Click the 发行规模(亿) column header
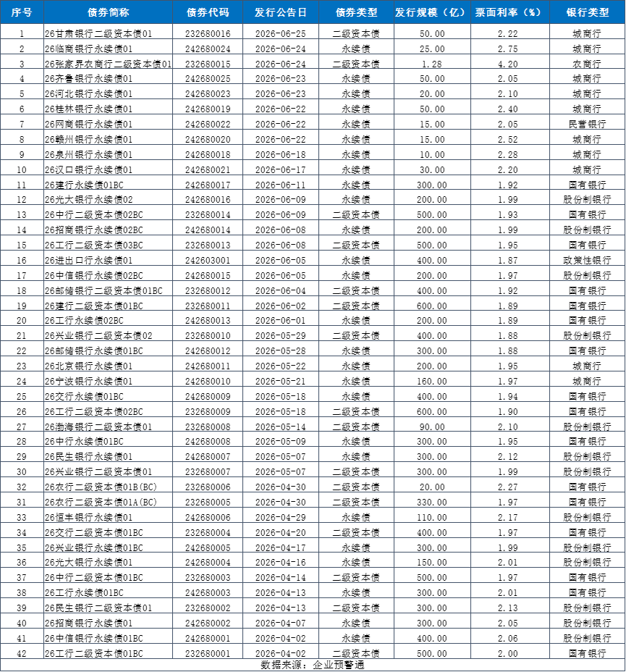The height and width of the screenshot is (672, 626). click(x=432, y=12)
